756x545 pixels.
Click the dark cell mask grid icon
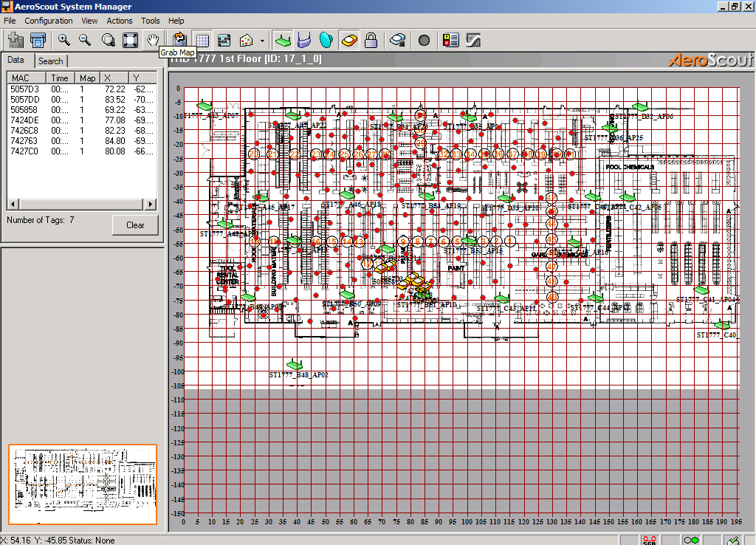coord(224,40)
